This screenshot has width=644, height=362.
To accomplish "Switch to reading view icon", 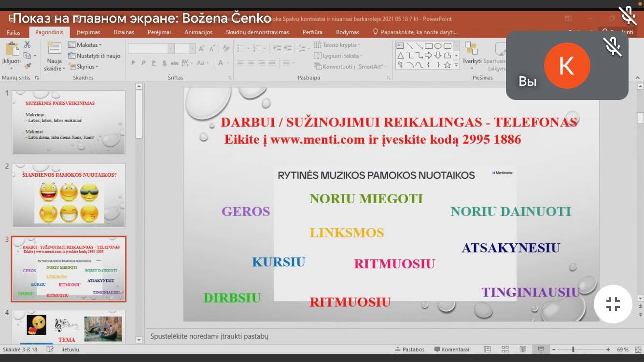I will point(523,349).
